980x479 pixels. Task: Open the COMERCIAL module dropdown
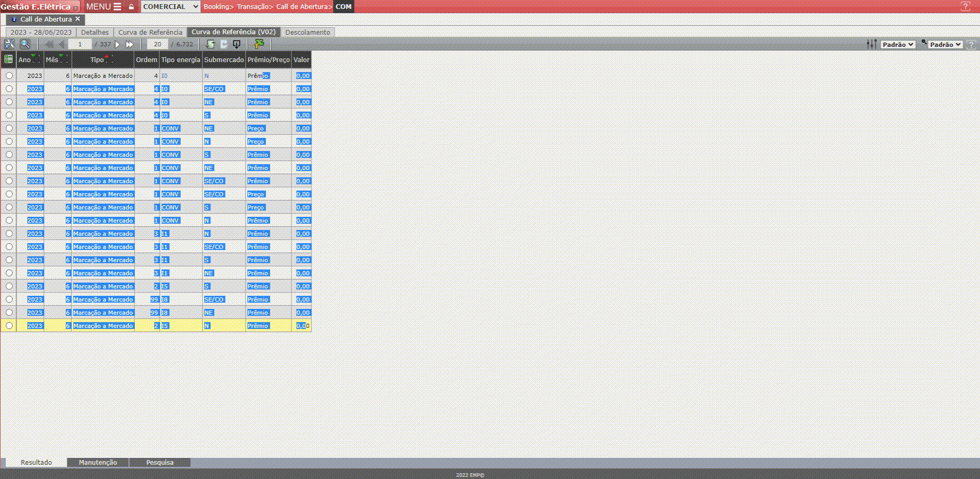171,7
